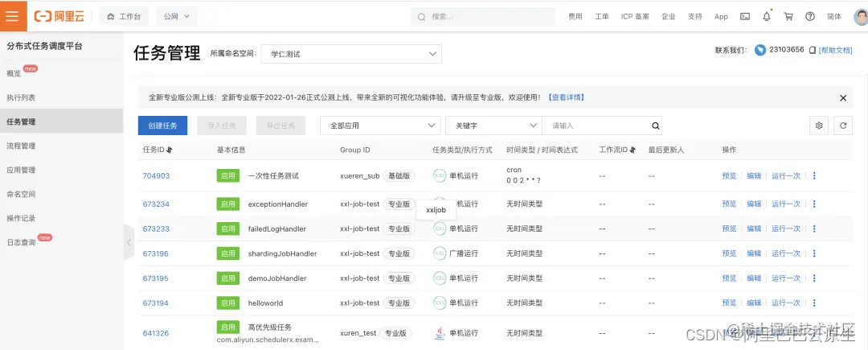Open more actions for task 673233
This screenshot has width=868, height=350.
pos(813,229)
